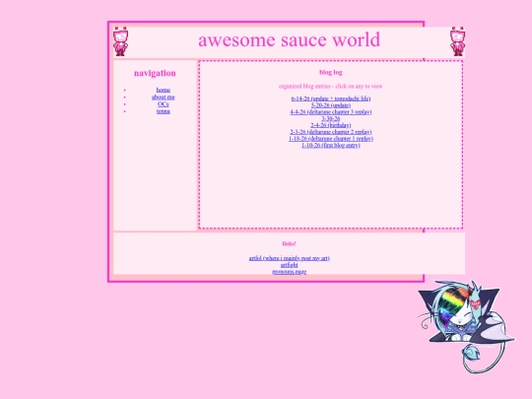The image size is (532, 399).
Task: Open the tenna navigation link
Action: [164, 111]
